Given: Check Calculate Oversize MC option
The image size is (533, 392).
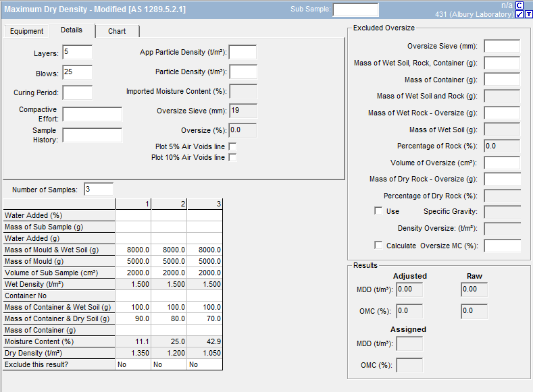Looking at the screenshot, I should (x=378, y=246).
